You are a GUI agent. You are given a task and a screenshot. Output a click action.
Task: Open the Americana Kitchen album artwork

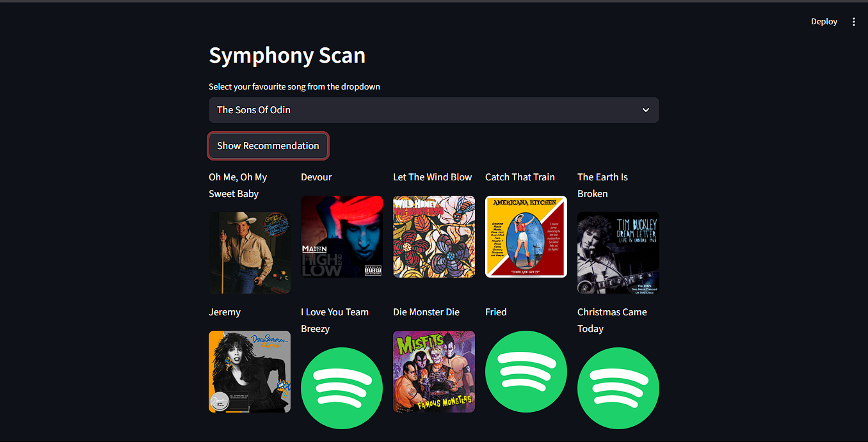(526, 237)
